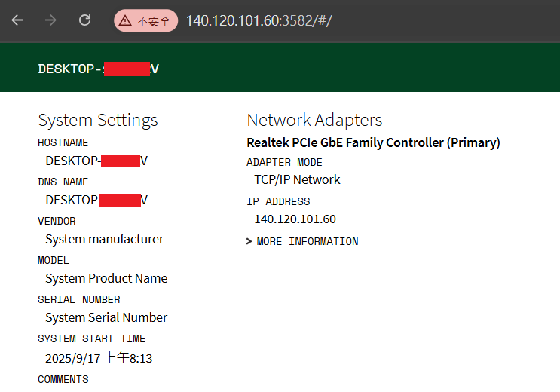Expand the MORE INFORMATION section
Screen dimensions: 560x392
click(x=302, y=241)
